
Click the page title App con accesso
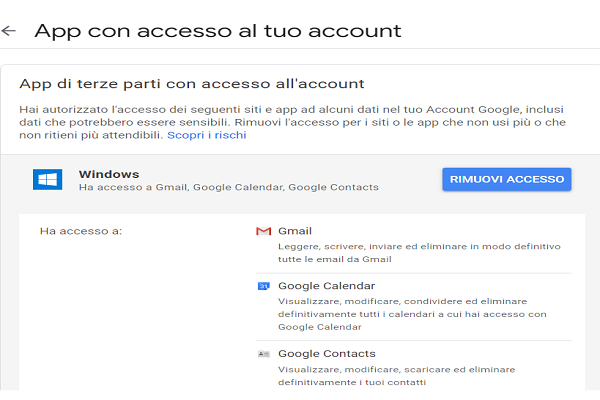(x=218, y=30)
